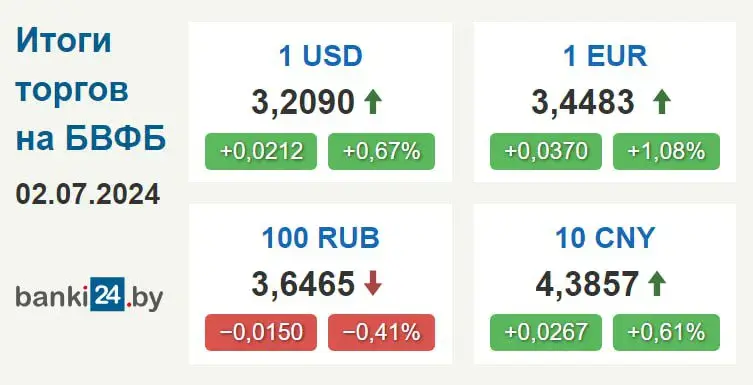Click the +0,61% CNY percent badge

667,332
